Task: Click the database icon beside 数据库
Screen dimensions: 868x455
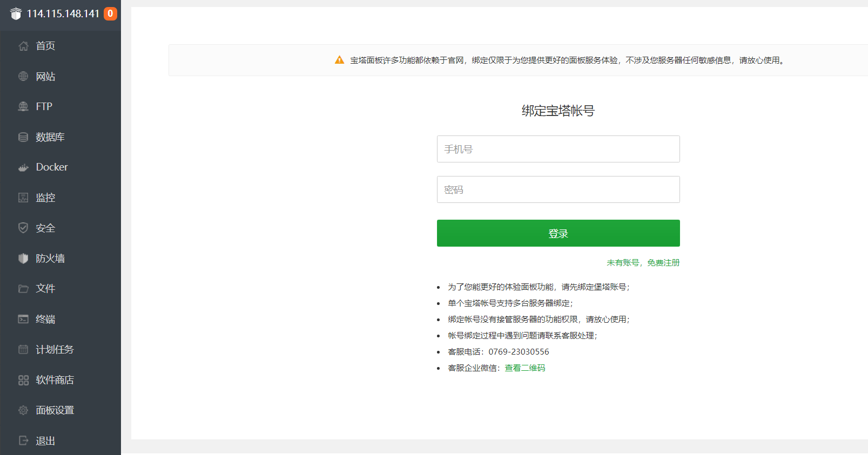Action: pyautogui.click(x=23, y=137)
